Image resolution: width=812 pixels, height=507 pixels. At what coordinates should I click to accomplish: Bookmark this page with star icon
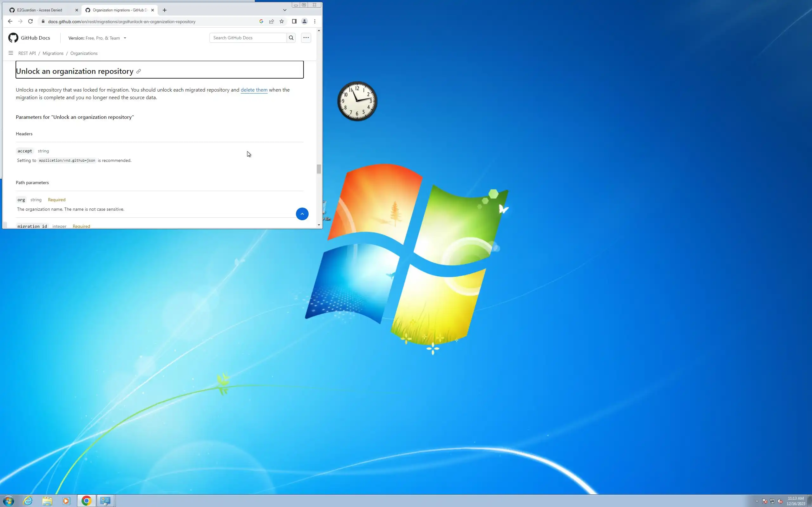pos(282,22)
